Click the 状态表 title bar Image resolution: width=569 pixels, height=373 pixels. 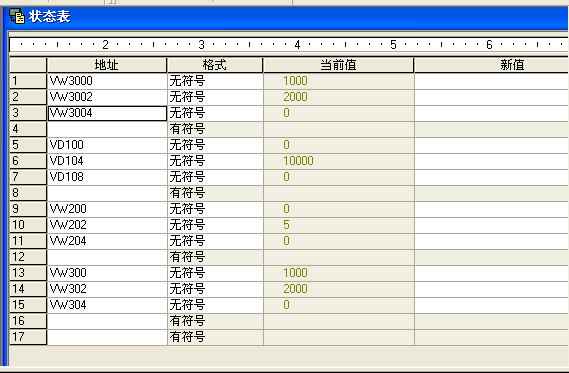pyautogui.click(x=286, y=17)
